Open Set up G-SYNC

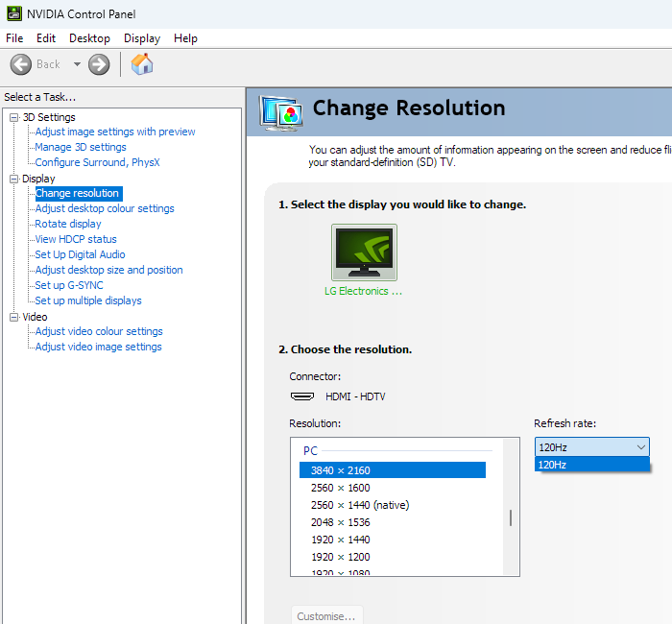[69, 285]
